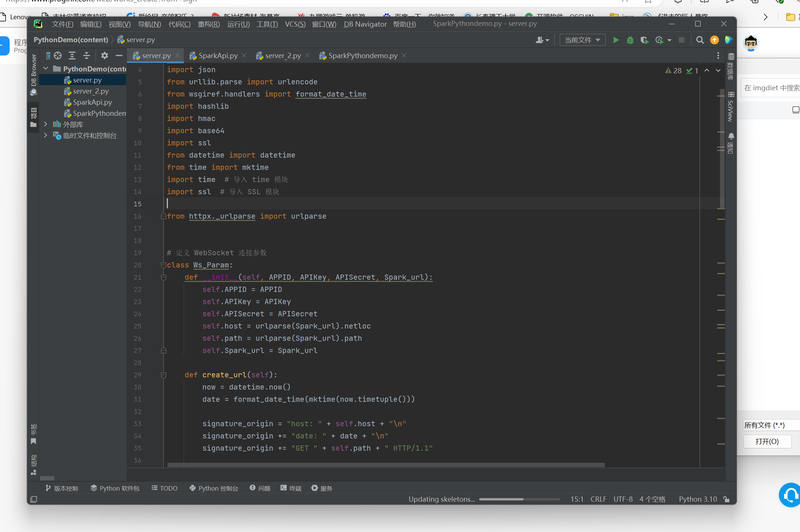The width and height of the screenshot is (800, 532).
Task: Toggle the SciView side panel
Action: (x=731, y=107)
